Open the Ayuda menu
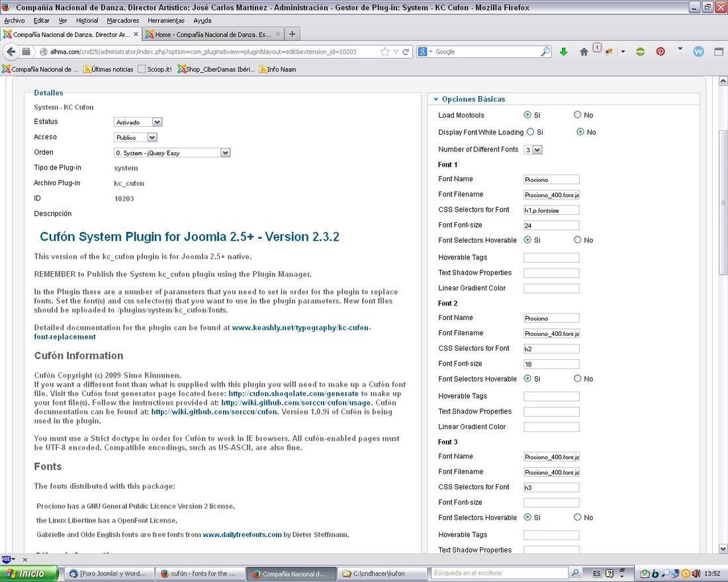 click(x=203, y=21)
